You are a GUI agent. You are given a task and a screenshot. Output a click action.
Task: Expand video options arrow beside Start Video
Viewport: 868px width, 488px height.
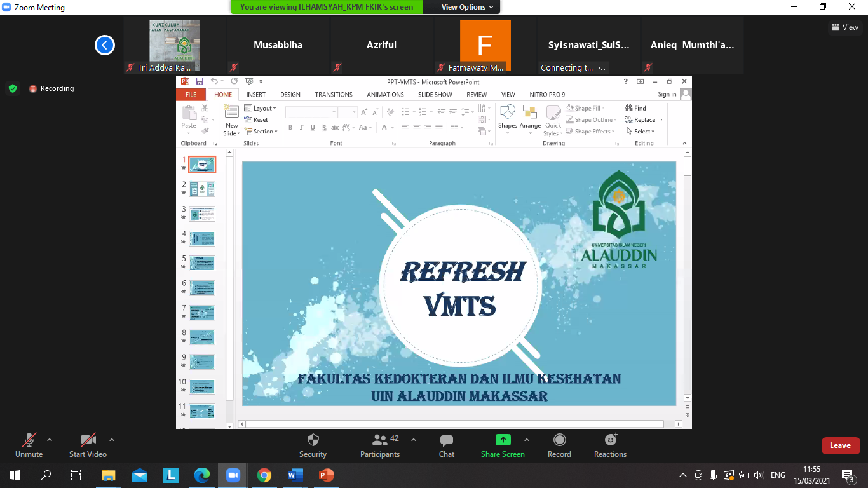pos(112,440)
